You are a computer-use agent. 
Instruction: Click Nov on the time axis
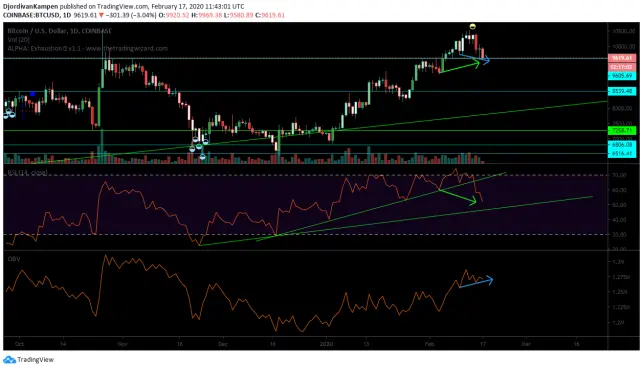coord(123,344)
